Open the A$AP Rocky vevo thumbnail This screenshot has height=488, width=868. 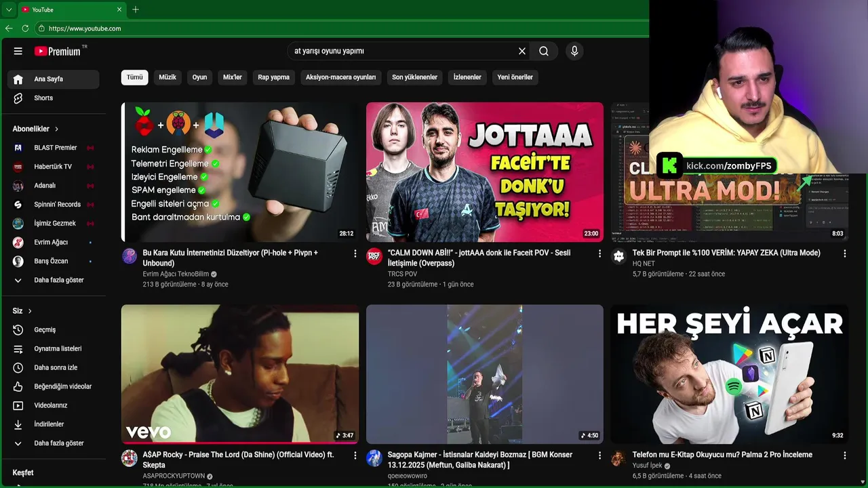[240, 374]
